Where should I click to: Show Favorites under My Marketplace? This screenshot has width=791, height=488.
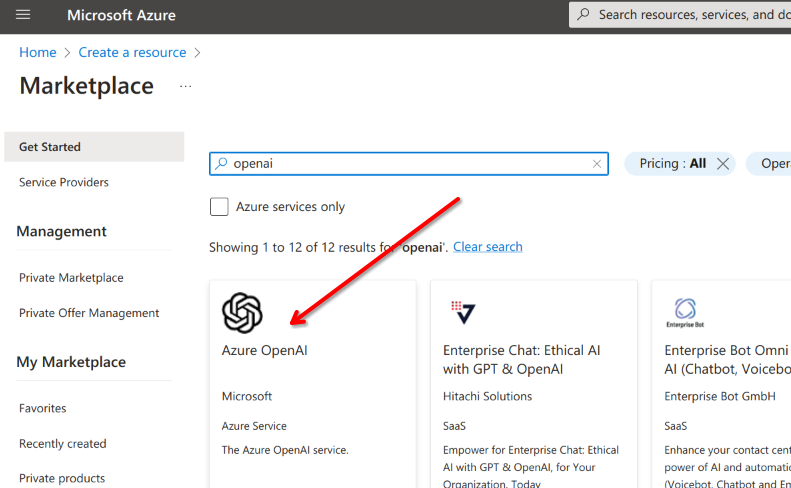coord(43,408)
